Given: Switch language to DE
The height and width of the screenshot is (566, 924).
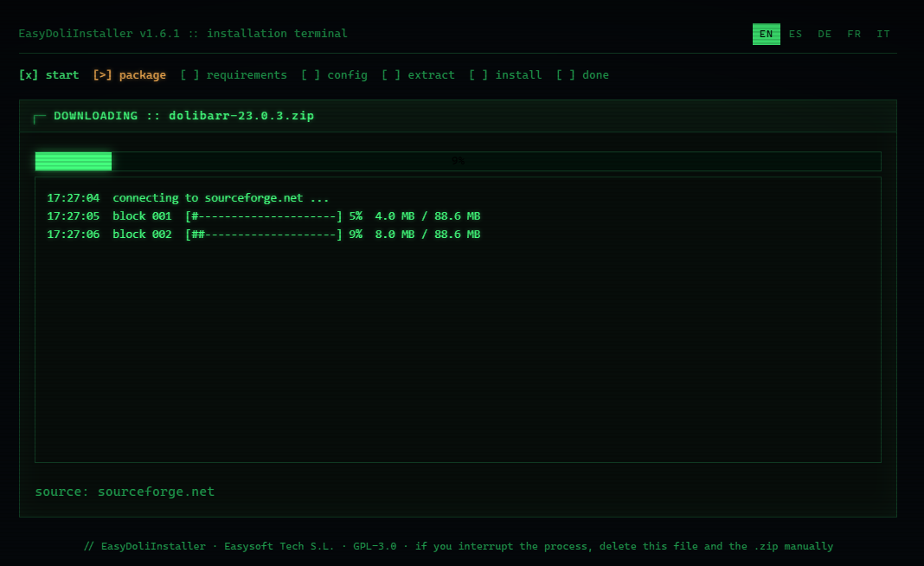Looking at the screenshot, I should (x=825, y=35).
